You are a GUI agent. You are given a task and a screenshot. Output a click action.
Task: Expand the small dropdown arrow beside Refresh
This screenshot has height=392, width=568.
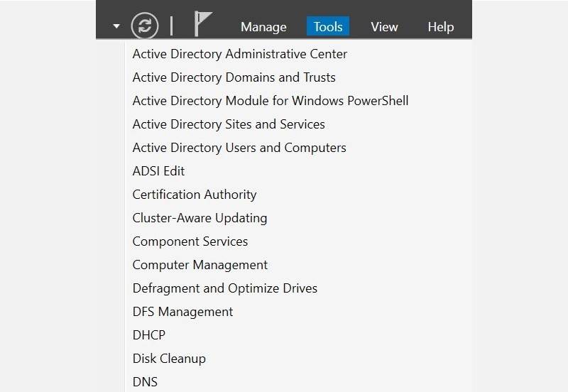coord(116,26)
